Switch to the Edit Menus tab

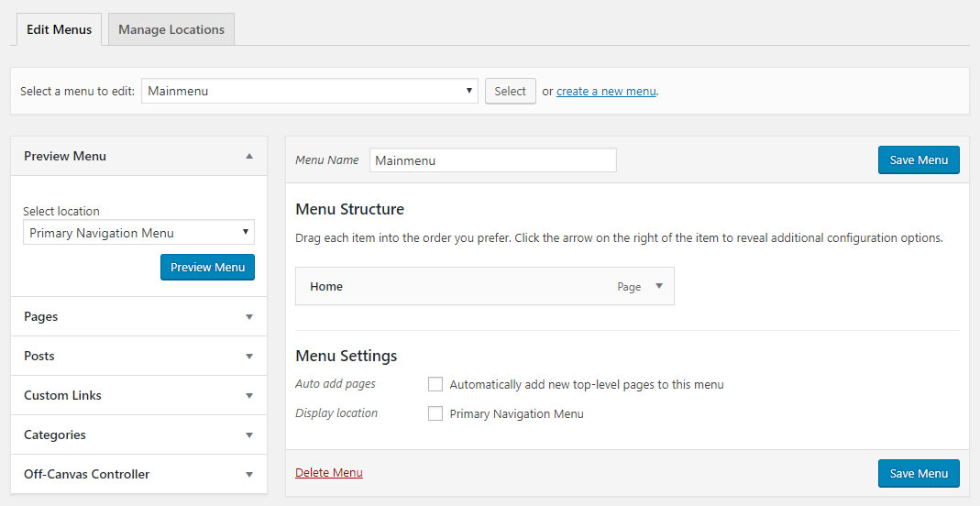59,29
